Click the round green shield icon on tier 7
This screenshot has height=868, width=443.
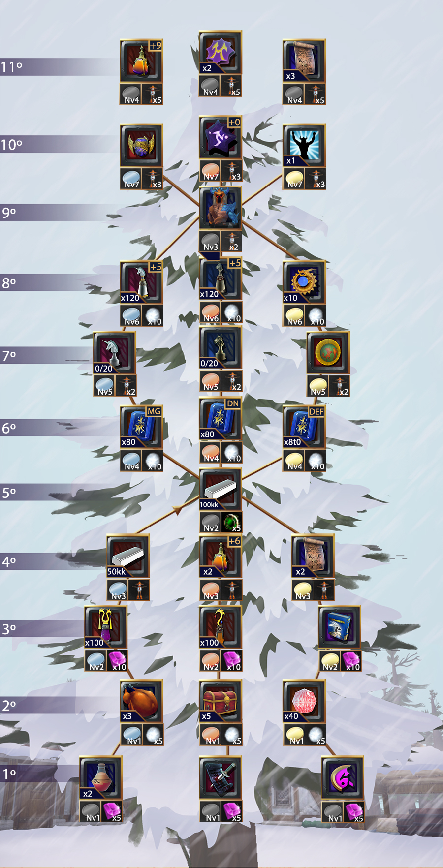click(328, 353)
